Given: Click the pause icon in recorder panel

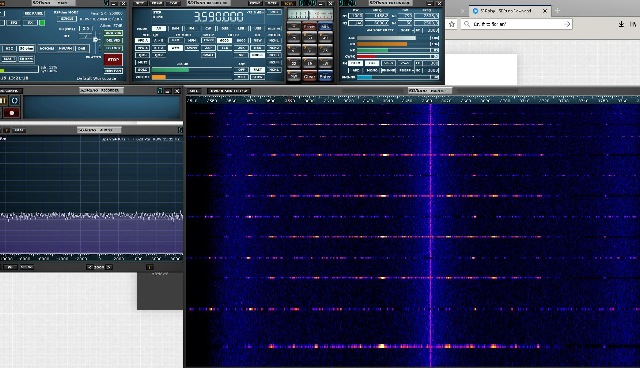Looking at the screenshot, I should coord(3,100).
